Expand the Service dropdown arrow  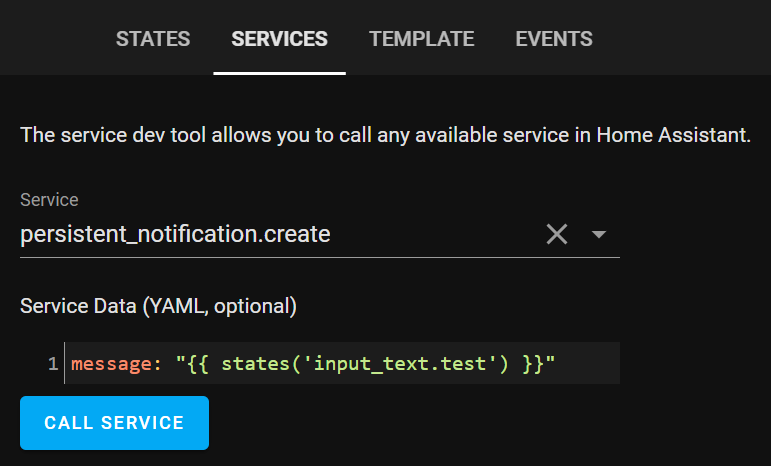pyautogui.click(x=598, y=234)
